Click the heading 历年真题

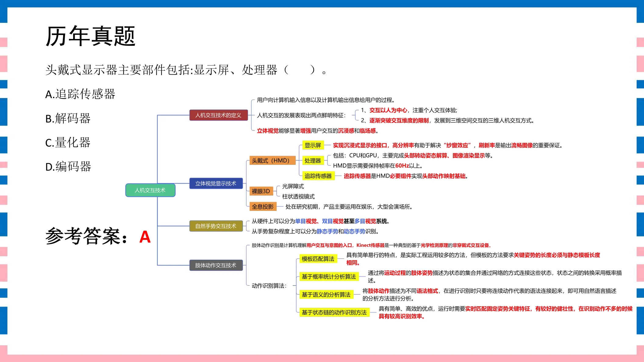(x=90, y=36)
